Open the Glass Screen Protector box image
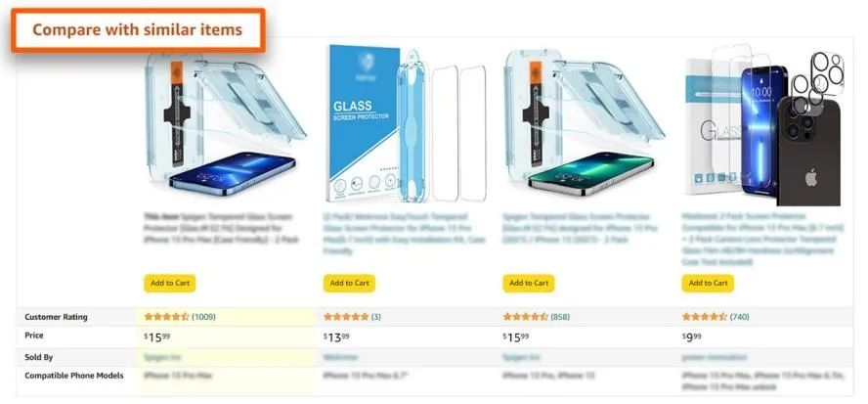868x404 pixels. (x=407, y=123)
